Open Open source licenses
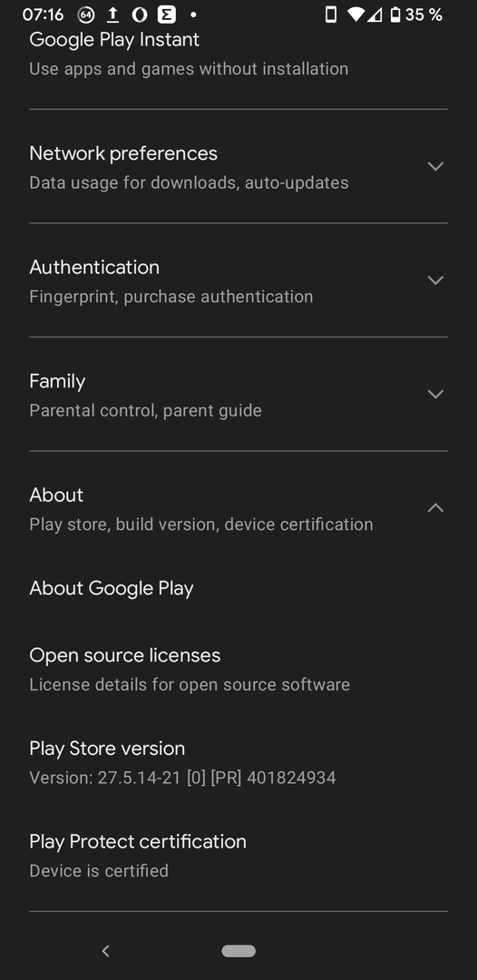Image resolution: width=477 pixels, height=980 pixels. click(x=238, y=670)
